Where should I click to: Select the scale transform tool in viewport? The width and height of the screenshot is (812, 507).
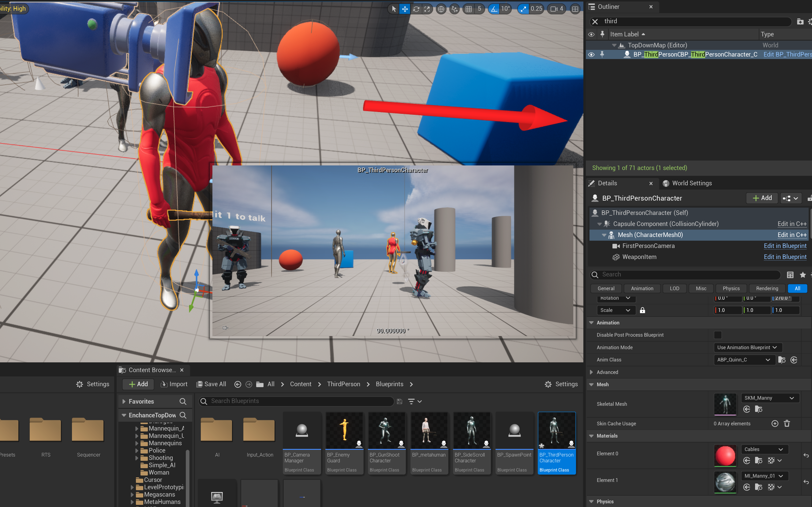pyautogui.click(x=427, y=9)
